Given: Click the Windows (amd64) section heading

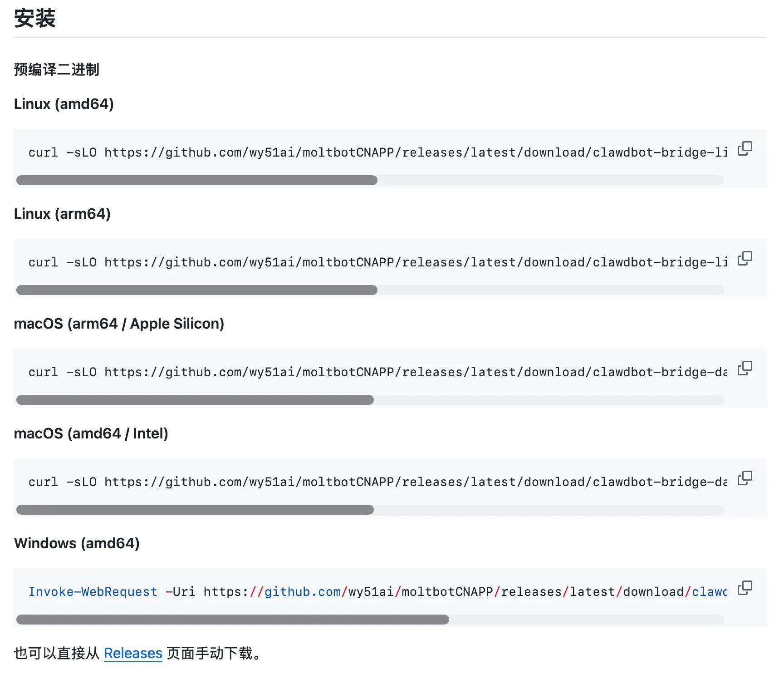Looking at the screenshot, I should [x=77, y=543].
